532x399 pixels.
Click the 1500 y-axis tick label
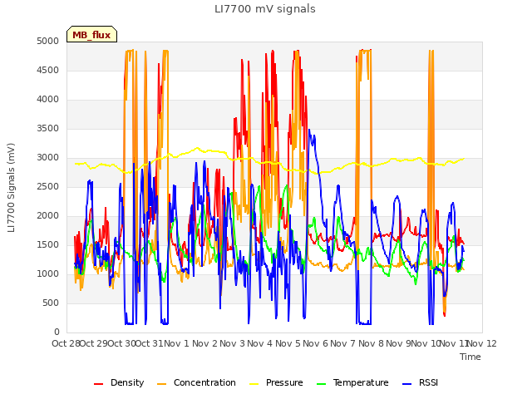48,245
